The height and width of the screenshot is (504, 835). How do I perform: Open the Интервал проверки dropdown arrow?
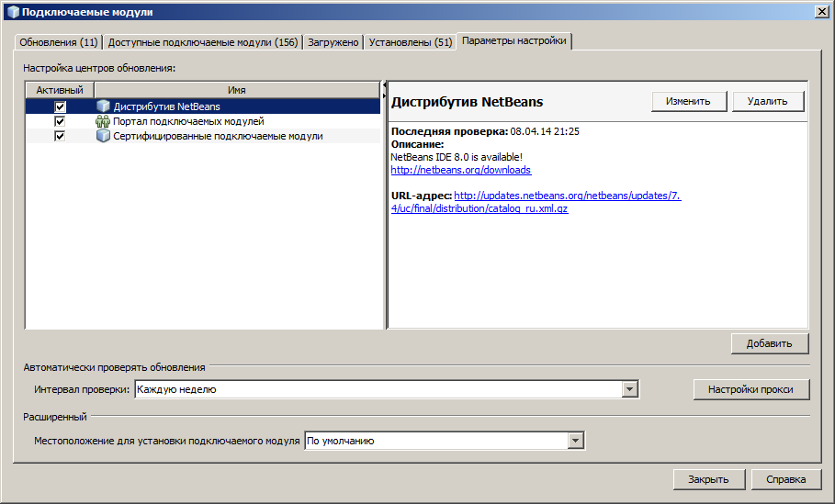coord(630,389)
